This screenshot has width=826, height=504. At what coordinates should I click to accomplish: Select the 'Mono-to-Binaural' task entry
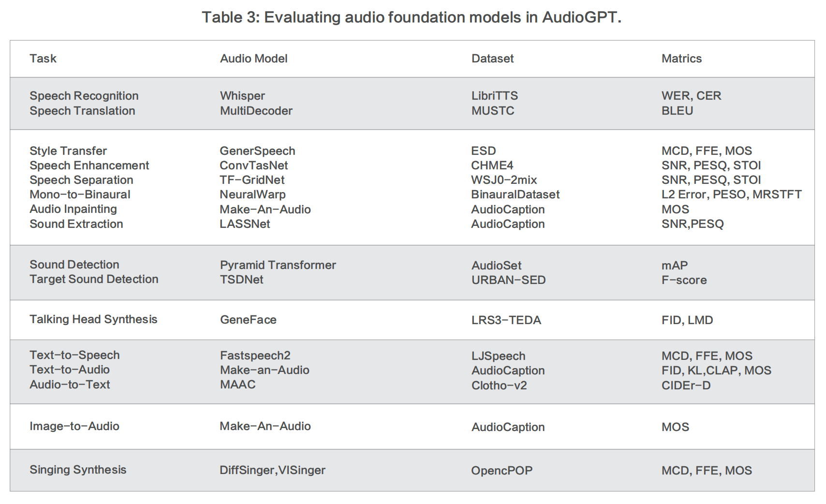click(80, 194)
